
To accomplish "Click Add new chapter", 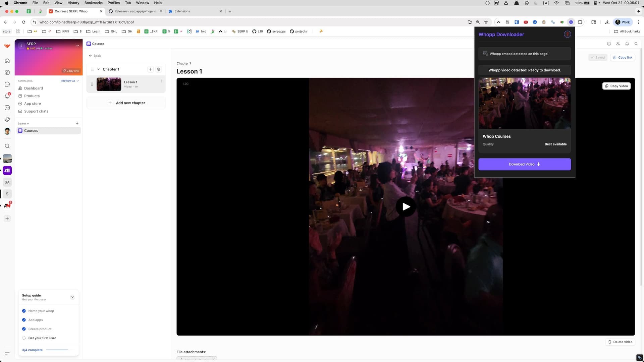I will point(126,103).
